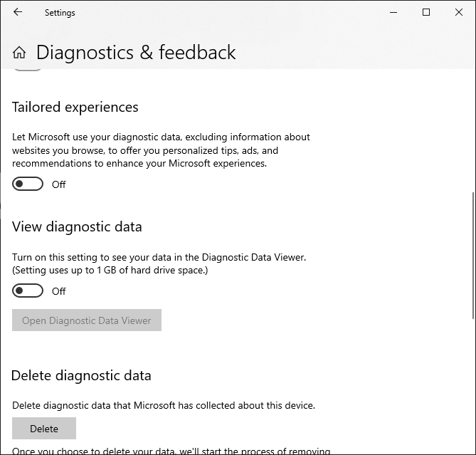
Task: Open Diagnostic Data Viewer
Action: [87, 320]
